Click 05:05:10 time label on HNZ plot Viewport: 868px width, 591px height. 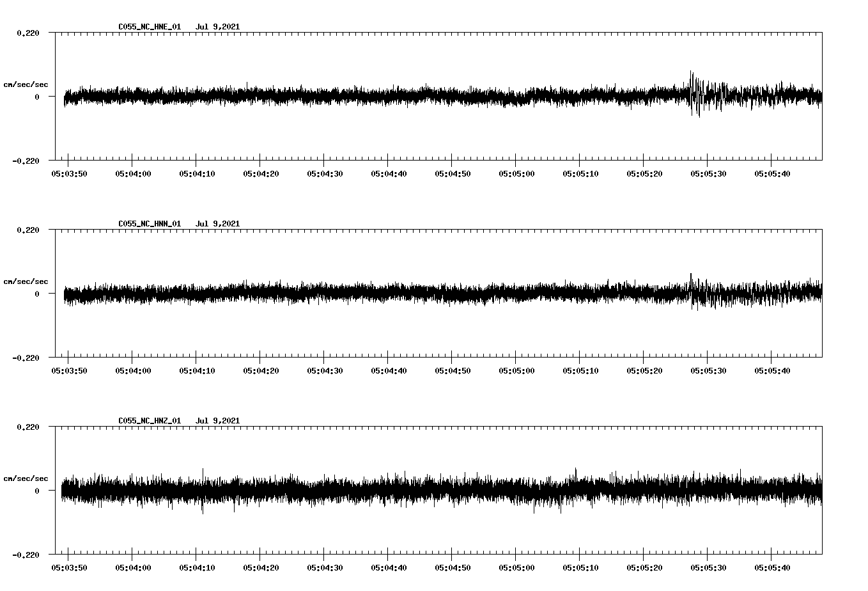pos(580,568)
